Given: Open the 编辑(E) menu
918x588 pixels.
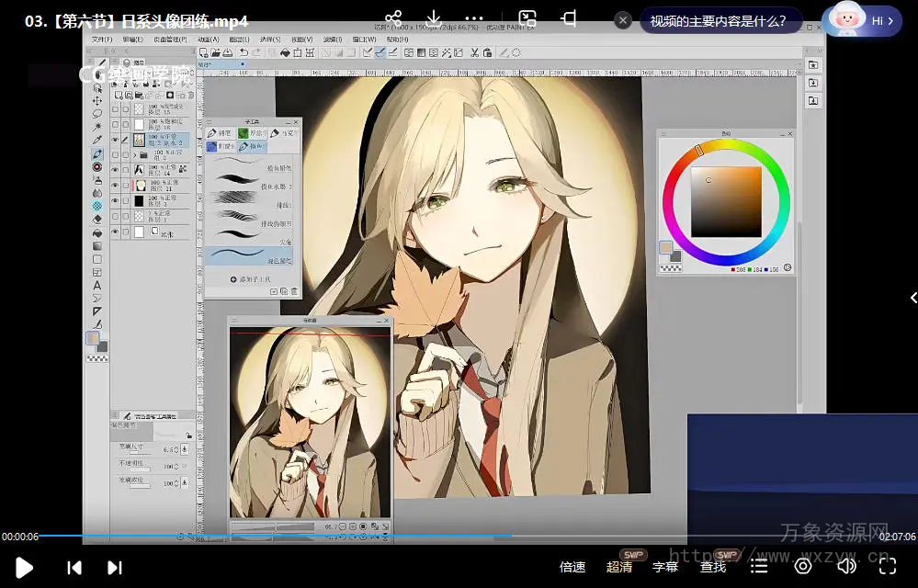Looking at the screenshot, I should [x=132, y=40].
